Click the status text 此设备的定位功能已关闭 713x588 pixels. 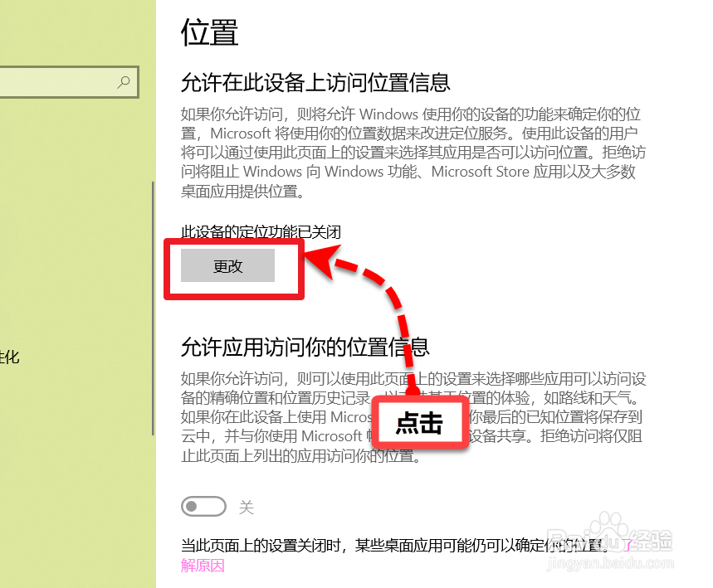[x=261, y=232]
